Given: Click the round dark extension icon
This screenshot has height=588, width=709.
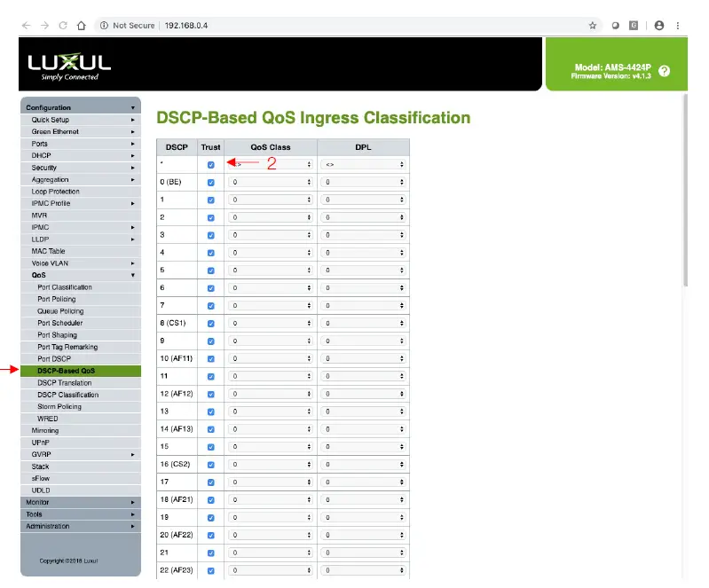Looking at the screenshot, I should [616, 26].
